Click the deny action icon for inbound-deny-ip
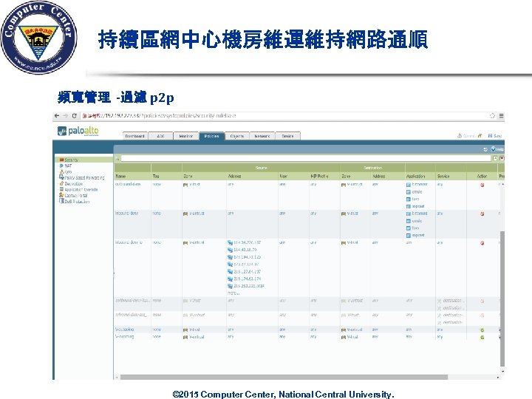The width and height of the screenshot is (532, 399). [x=482, y=243]
